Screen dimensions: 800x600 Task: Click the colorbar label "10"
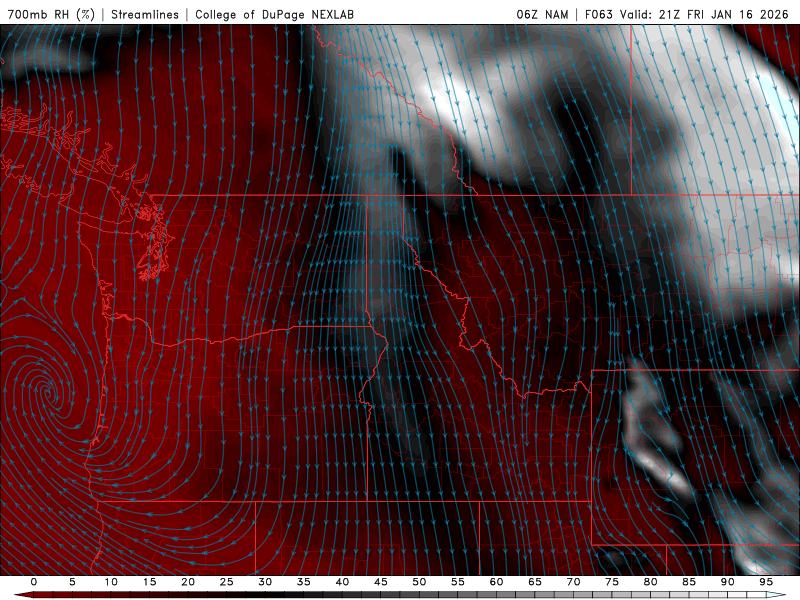point(111,582)
